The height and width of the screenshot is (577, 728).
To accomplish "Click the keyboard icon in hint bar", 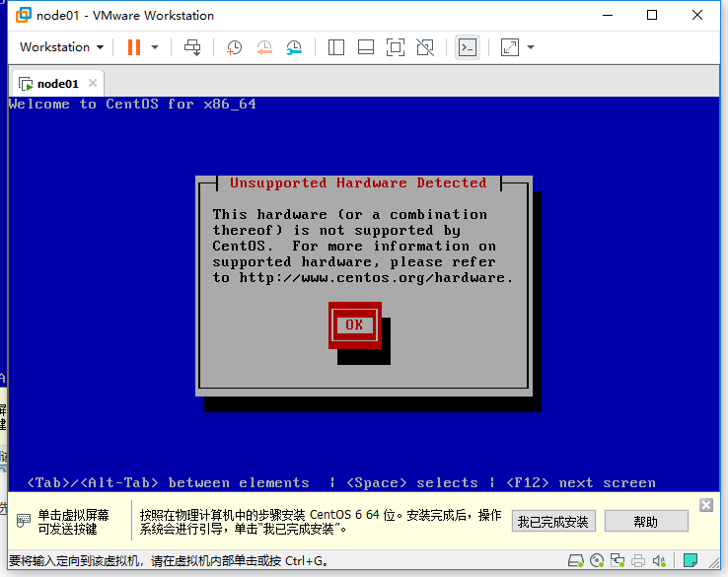I will (x=24, y=521).
